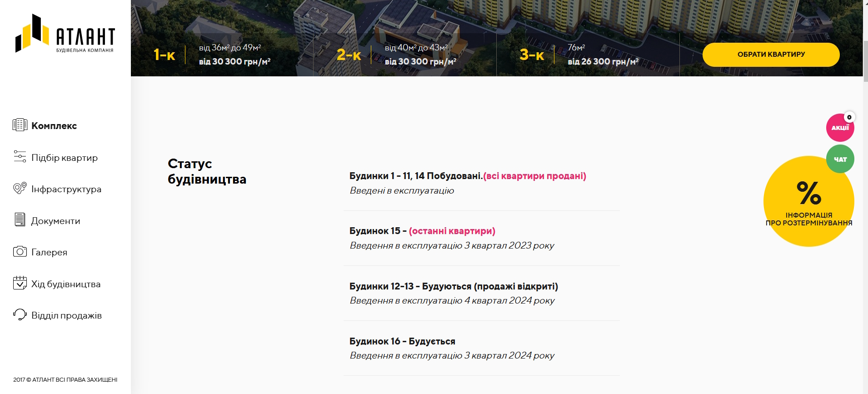Click Введення в експлуатацію 3 квартал 2023 року
868x394 pixels.
[452, 245]
